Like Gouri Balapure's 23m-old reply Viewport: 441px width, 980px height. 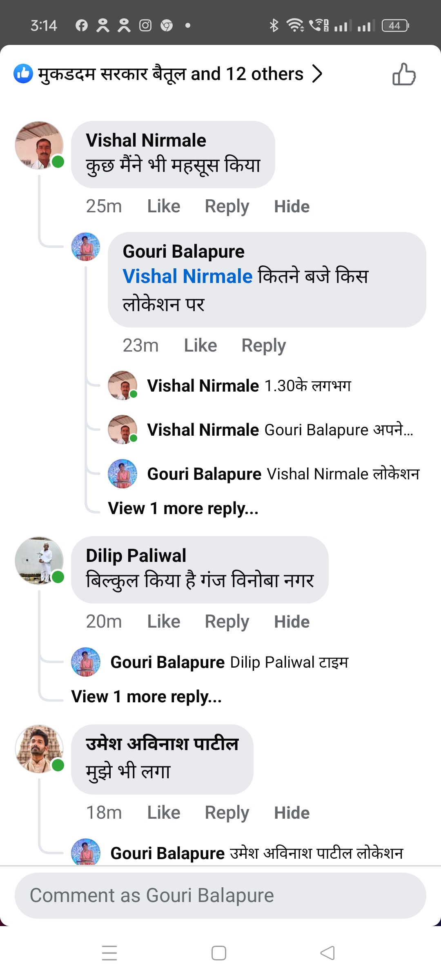pyautogui.click(x=200, y=345)
